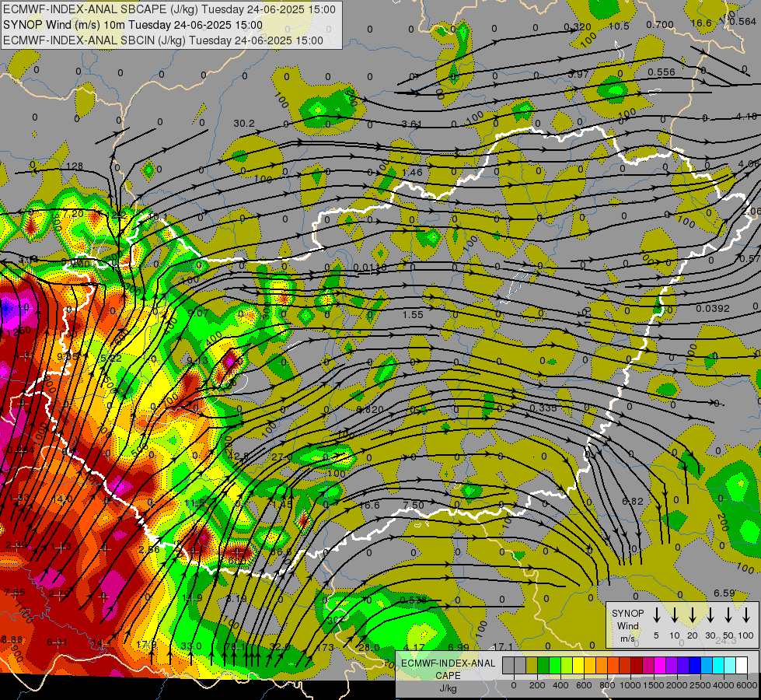Click the 50 m/s arrow in SYNOP Wind legend
The height and width of the screenshot is (700, 761).
pos(728,615)
